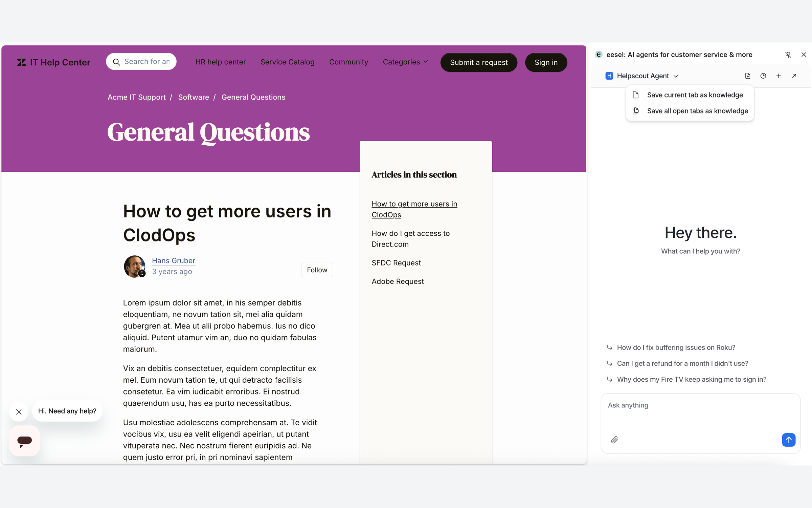Focus the Search help center field
The width and height of the screenshot is (812, 508).
pyautogui.click(x=141, y=62)
